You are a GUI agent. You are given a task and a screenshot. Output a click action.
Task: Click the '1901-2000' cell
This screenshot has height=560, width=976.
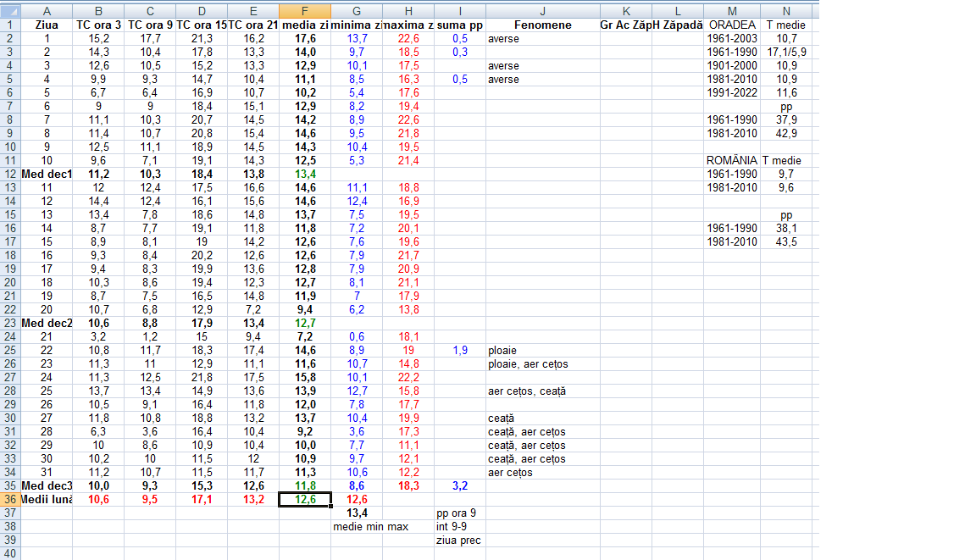732,66
